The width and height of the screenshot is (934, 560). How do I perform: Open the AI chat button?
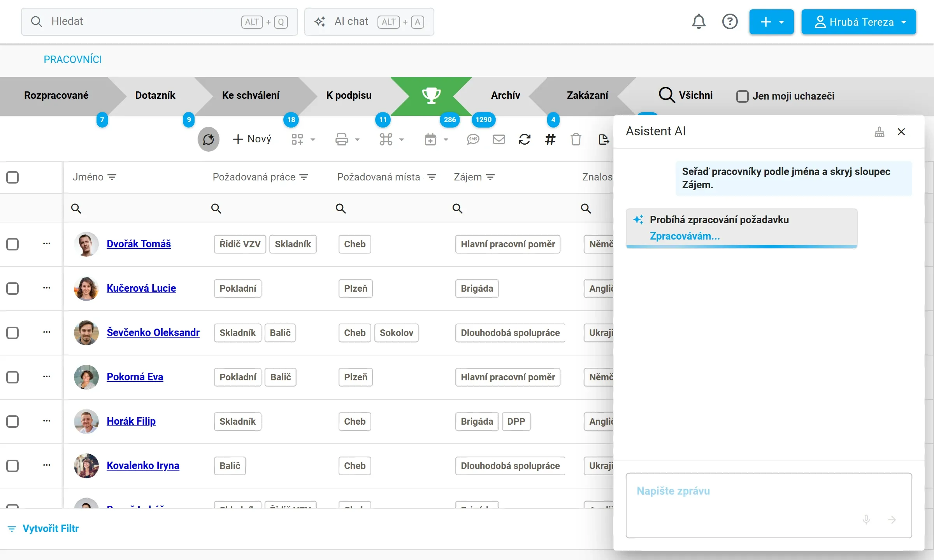click(369, 22)
